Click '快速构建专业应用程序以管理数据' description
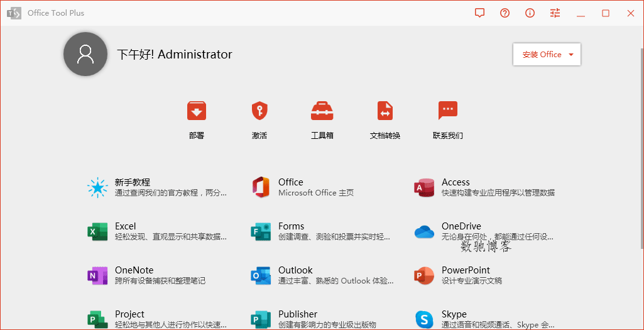 click(498, 193)
